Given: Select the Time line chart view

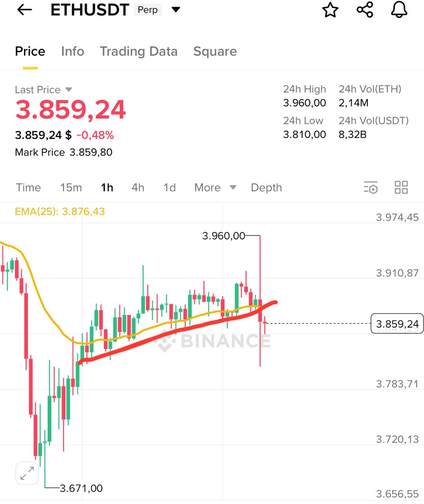Looking at the screenshot, I should 28,187.
